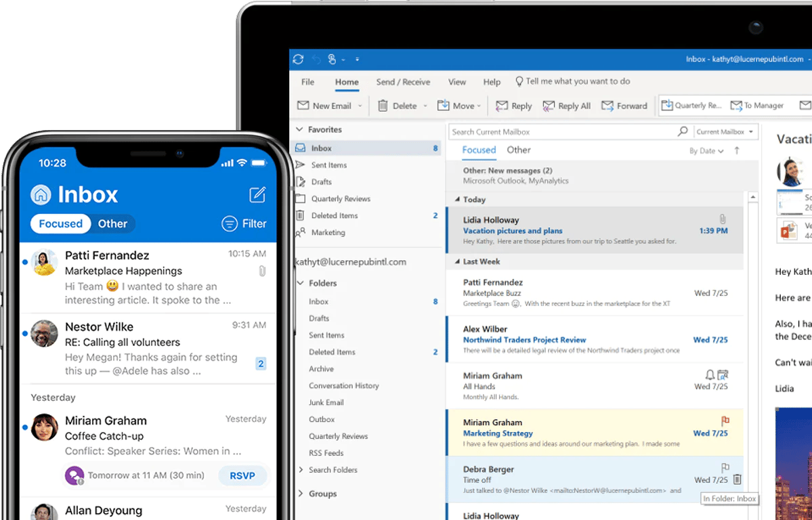812x520 pixels.
Task: Collapse the Favorites section
Action: click(x=299, y=129)
